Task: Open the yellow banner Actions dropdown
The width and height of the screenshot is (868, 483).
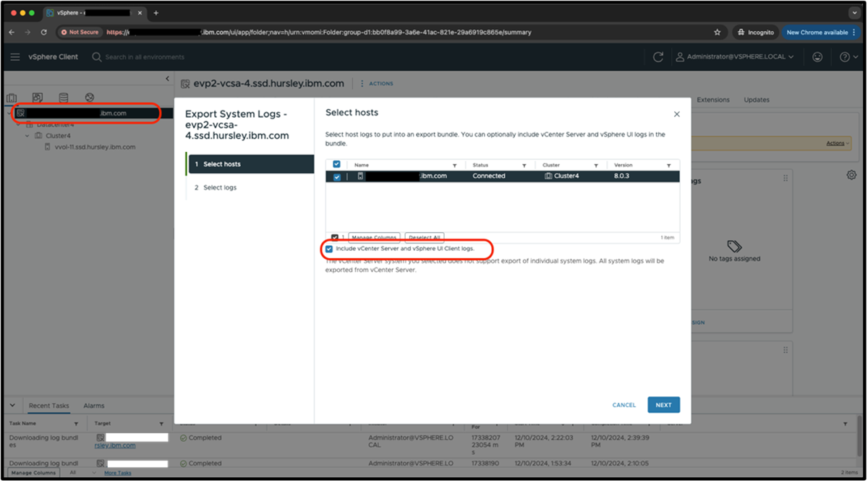Action: coord(838,143)
